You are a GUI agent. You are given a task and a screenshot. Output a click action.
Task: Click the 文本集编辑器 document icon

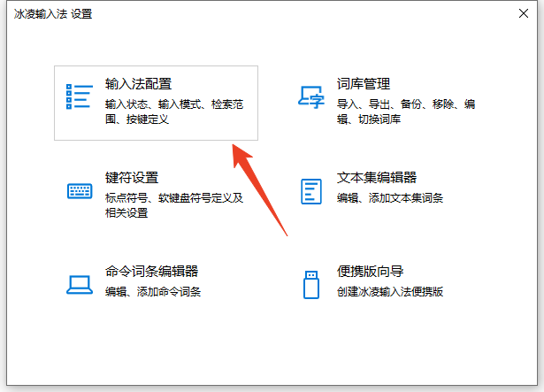pos(311,191)
